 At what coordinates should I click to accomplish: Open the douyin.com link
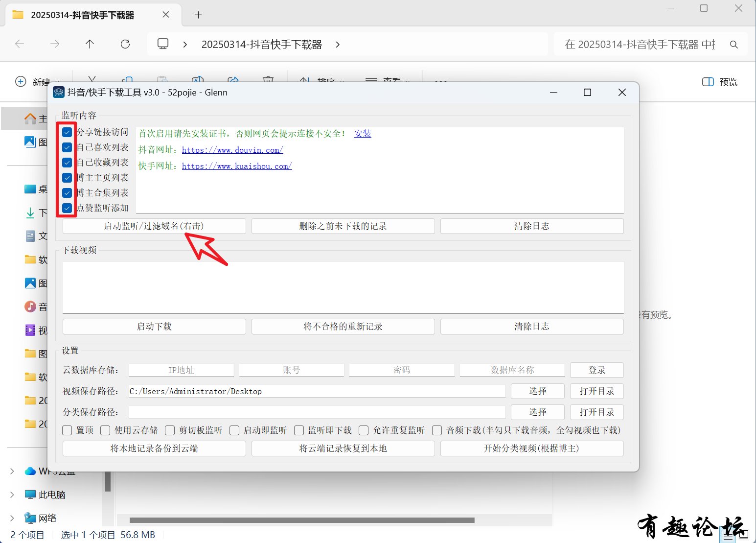232,150
